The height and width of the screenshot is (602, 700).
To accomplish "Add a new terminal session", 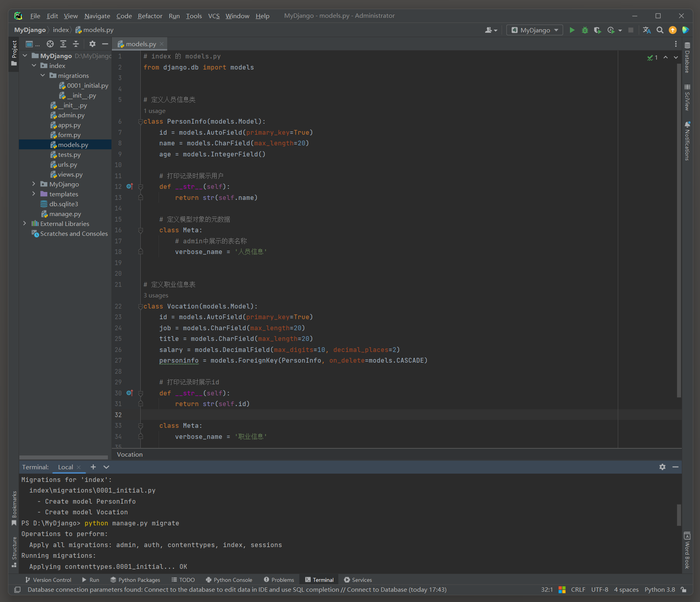I will coord(93,467).
